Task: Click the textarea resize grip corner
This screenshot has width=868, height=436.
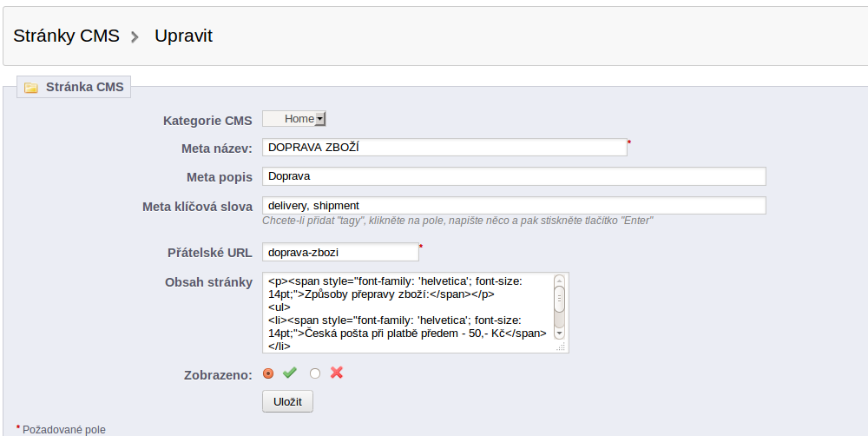Action: pos(561,347)
